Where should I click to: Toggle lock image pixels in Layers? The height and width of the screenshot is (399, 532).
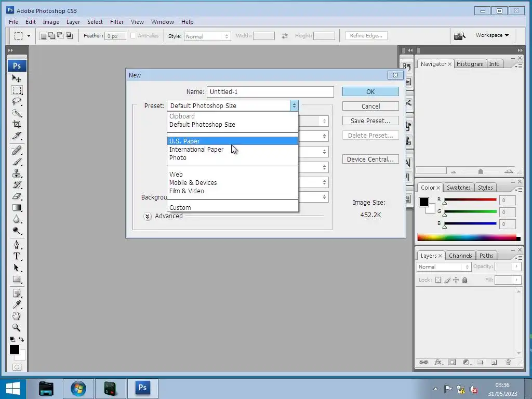447,280
